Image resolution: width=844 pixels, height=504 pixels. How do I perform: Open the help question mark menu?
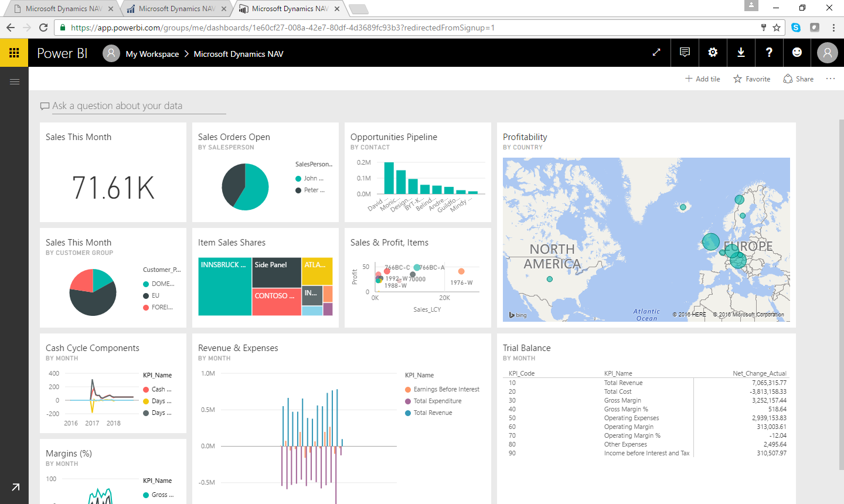(x=769, y=53)
